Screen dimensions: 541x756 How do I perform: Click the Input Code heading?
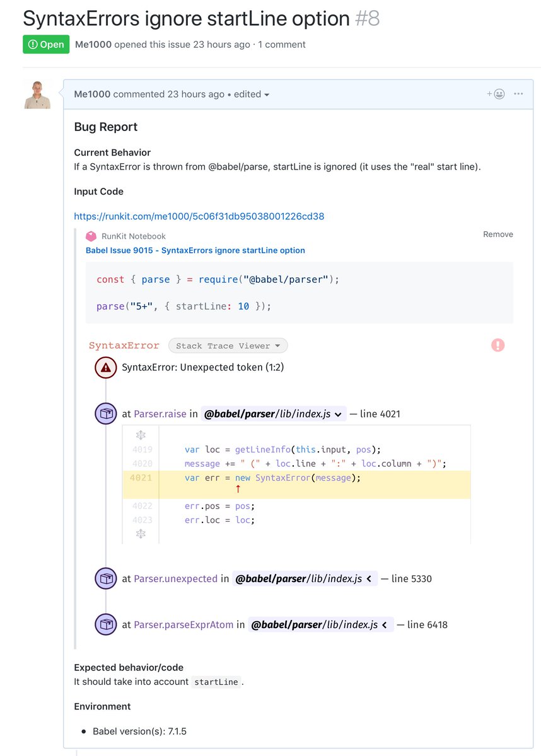point(98,192)
